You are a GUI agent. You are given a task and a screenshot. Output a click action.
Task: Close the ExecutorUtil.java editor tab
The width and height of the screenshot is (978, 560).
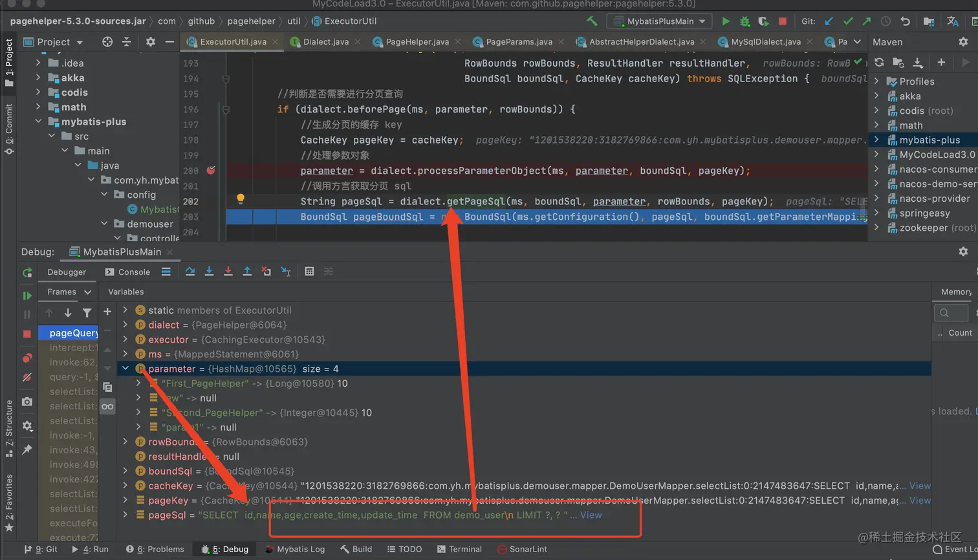coord(275,42)
